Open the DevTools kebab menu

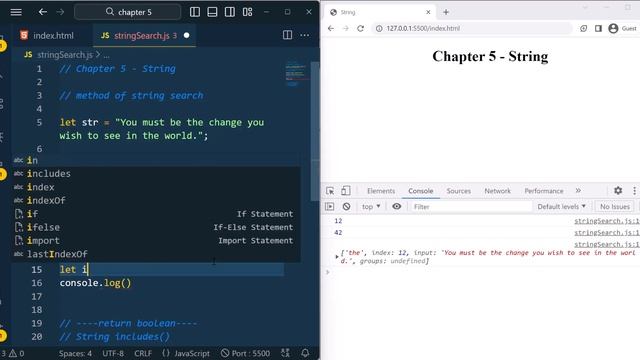pyautogui.click(x=634, y=191)
